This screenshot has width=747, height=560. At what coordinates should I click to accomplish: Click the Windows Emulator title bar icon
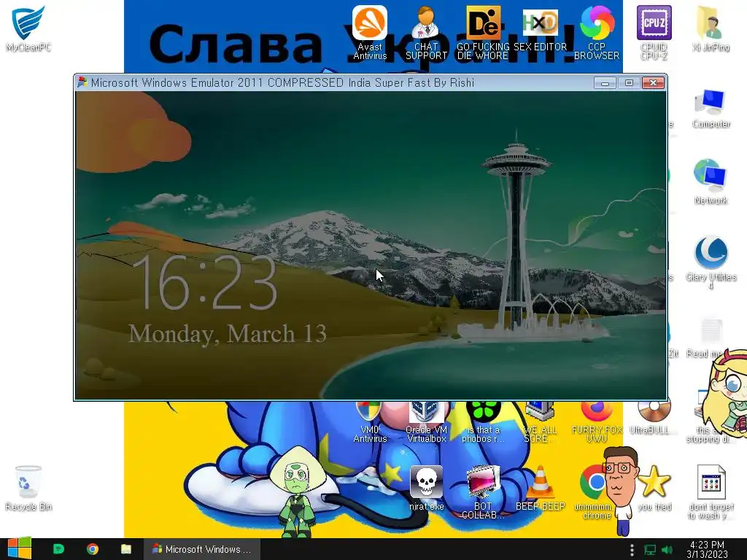(x=82, y=82)
